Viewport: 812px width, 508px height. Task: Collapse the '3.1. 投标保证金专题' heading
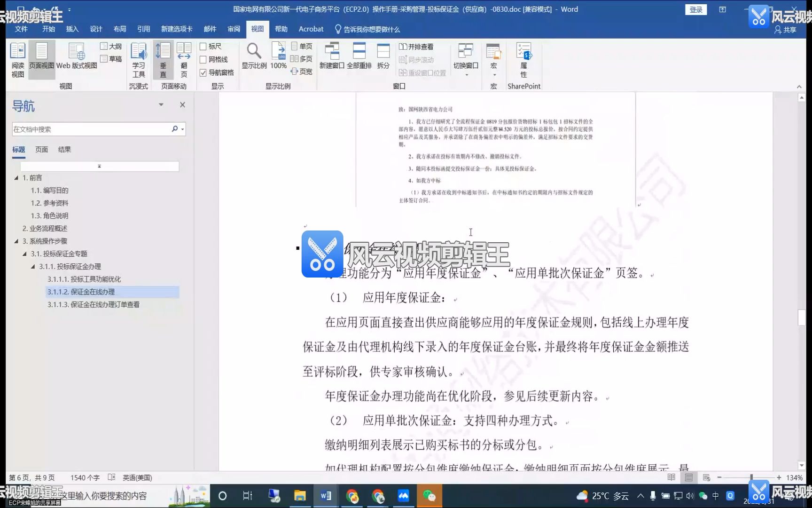click(24, 254)
